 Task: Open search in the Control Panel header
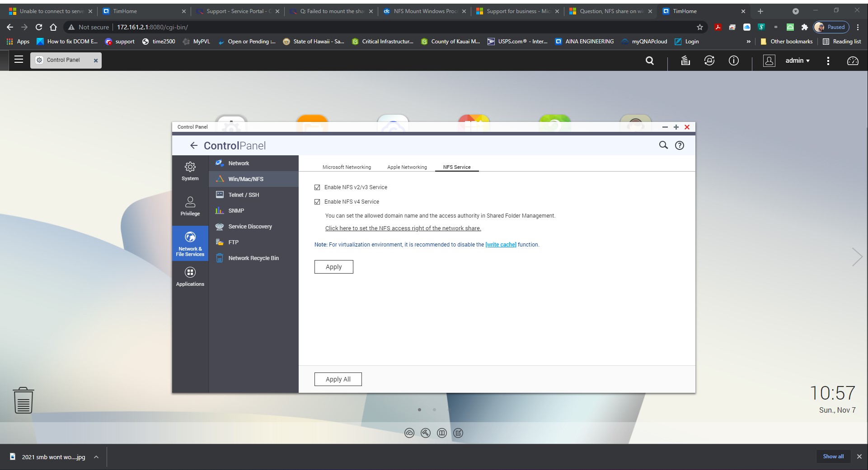663,145
